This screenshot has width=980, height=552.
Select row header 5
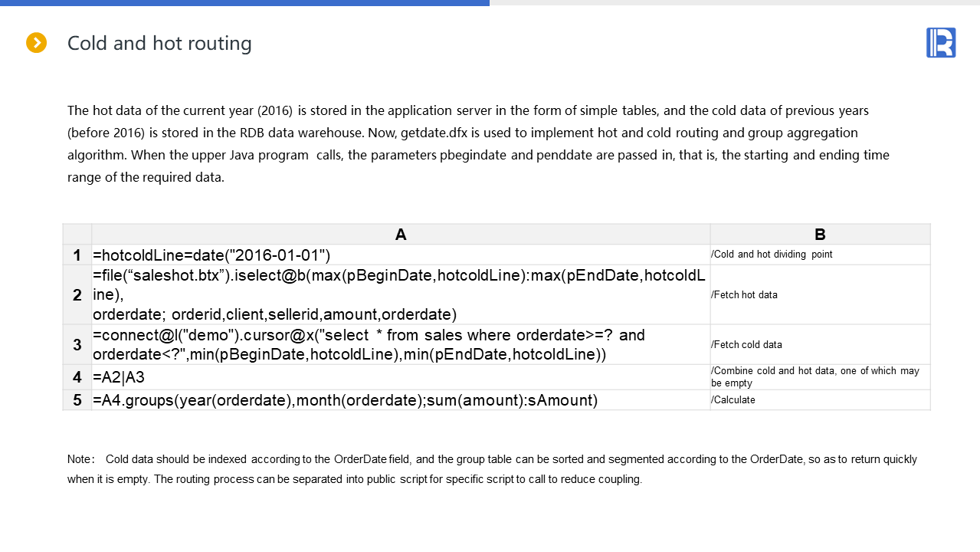pos(77,400)
